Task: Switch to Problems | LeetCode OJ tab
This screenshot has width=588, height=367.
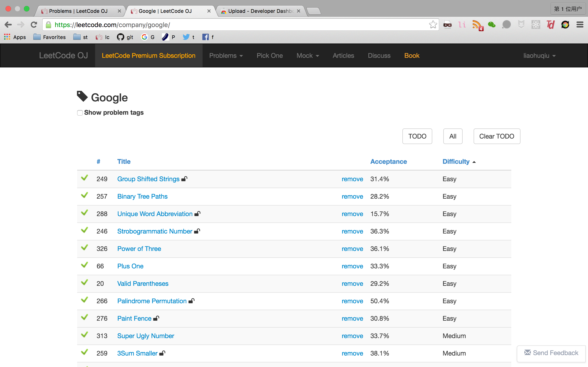Action: tap(78, 11)
